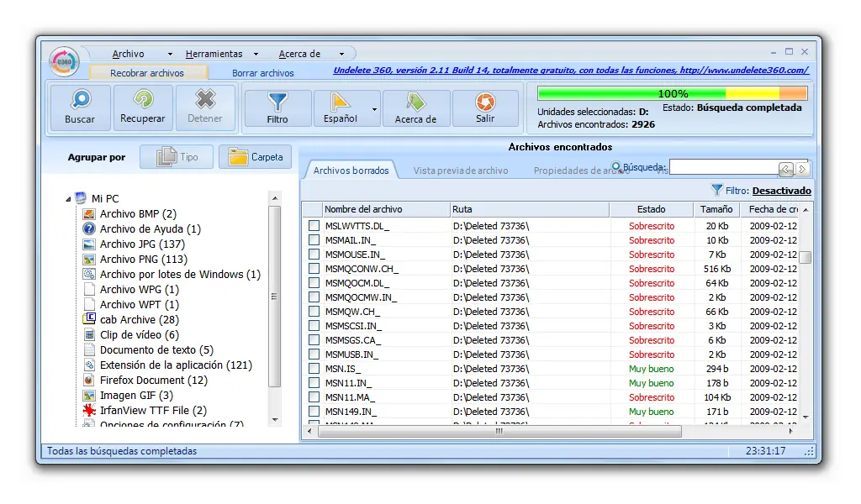Tick the checkbox next to MSN.IS_
This screenshot has height=504, width=861.
tap(314, 369)
